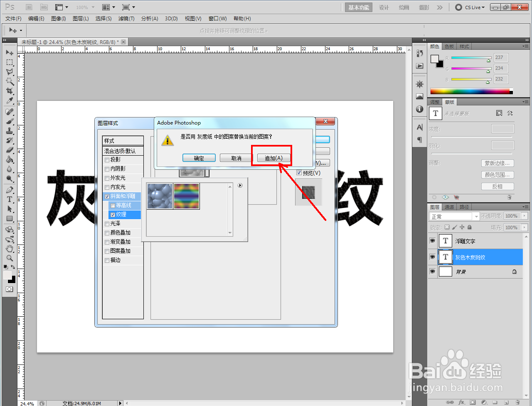Select the Move tool
Screen dimensions: 532x406
pyautogui.click(x=10, y=53)
